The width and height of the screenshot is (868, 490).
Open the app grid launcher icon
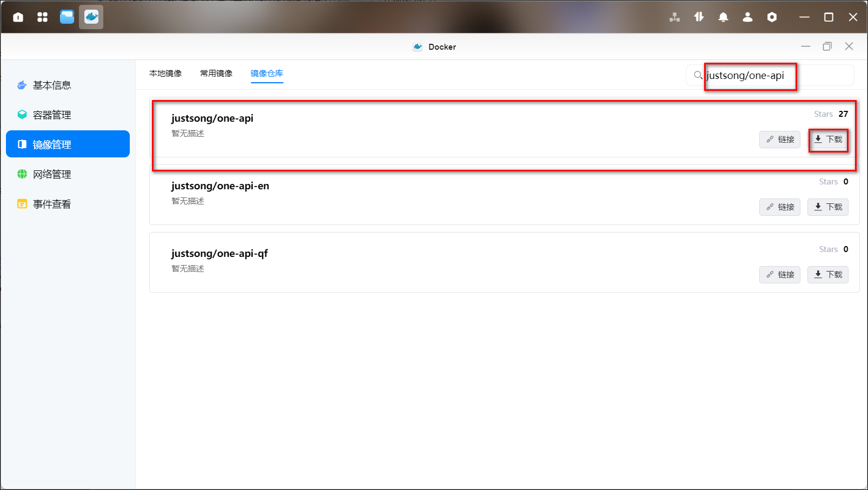coord(42,17)
